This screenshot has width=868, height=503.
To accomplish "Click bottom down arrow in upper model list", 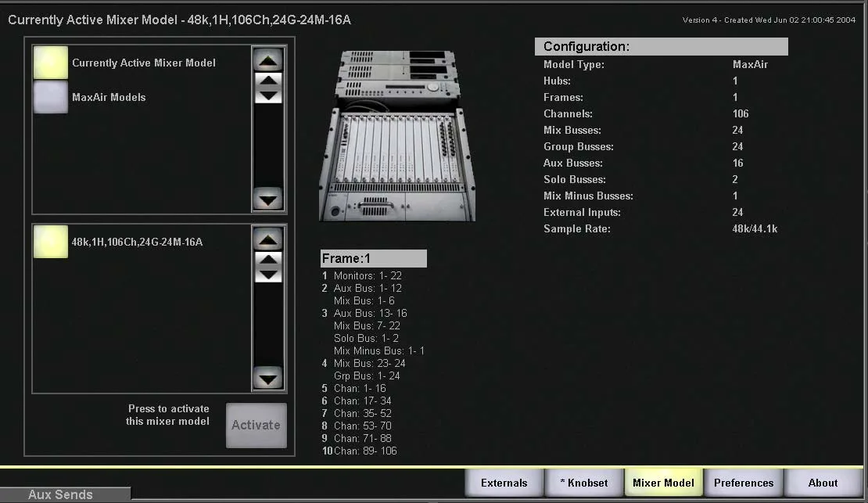I will pyautogui.click(x=268, y=199).
